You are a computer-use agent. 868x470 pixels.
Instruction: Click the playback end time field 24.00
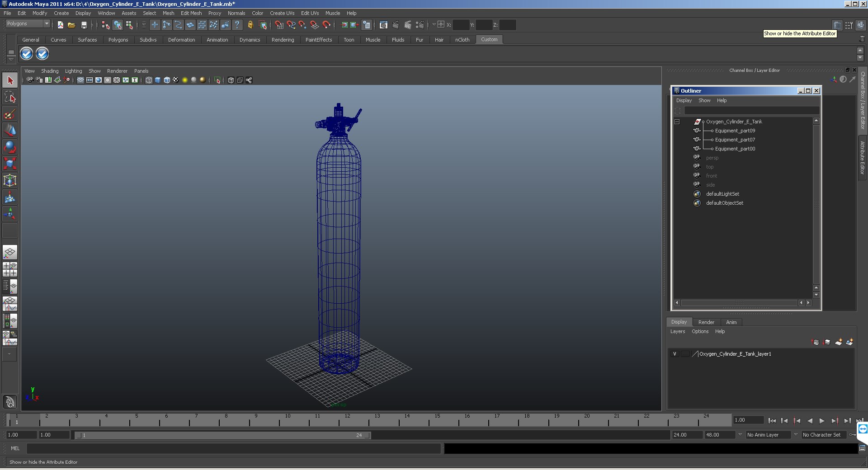pyautogui.click(x=687, y=435)
